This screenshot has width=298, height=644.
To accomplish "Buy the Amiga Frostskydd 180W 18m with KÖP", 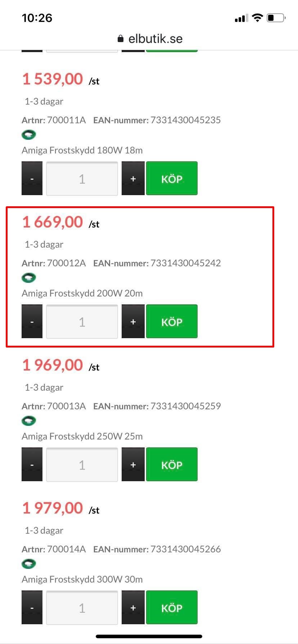I will [172, 179].
